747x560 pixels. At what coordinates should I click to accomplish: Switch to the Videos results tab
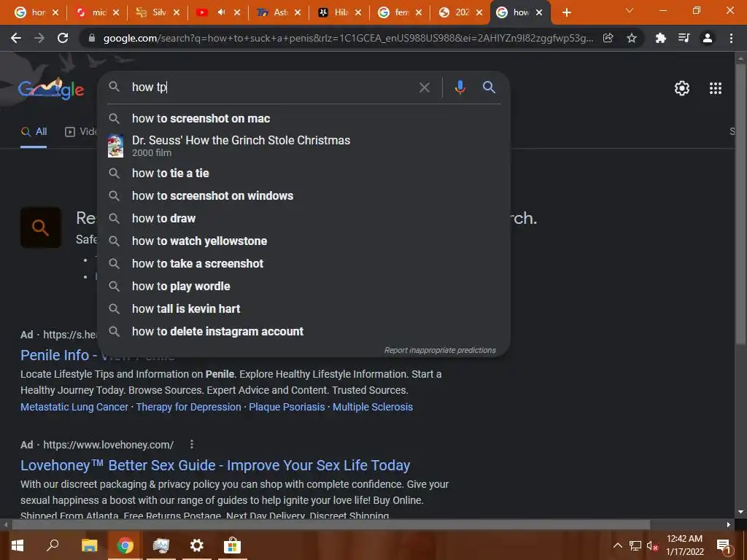coord(81,132)
